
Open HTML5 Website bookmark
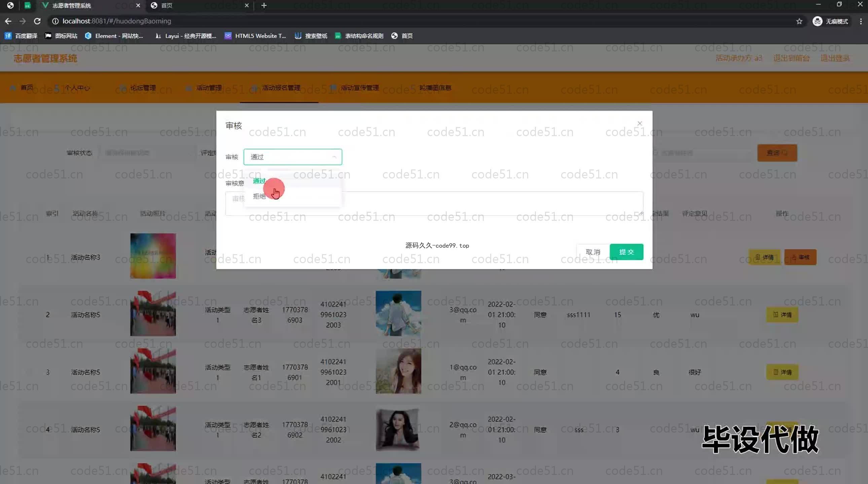pos(255,36)
